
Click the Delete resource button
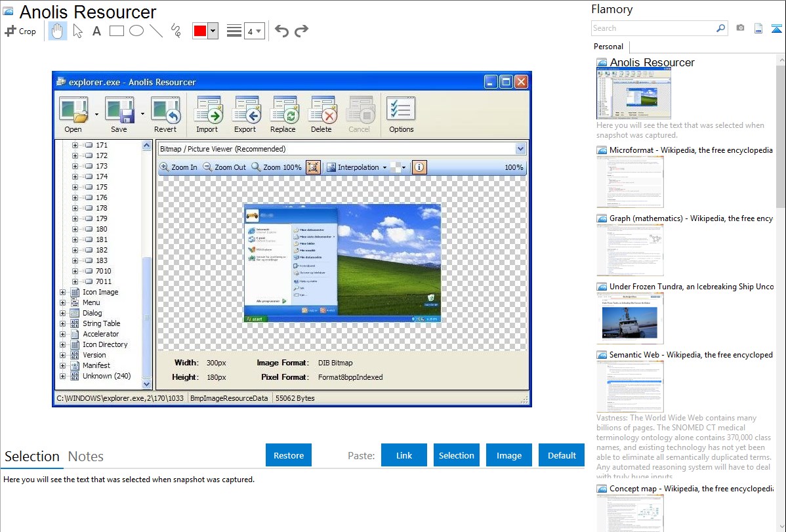(x=321, y=115)
